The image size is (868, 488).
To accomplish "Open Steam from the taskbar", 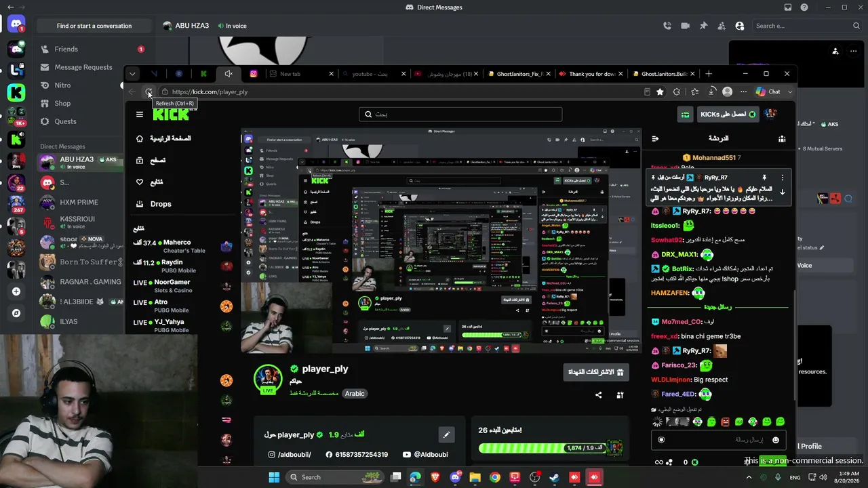I will [555, 477].
